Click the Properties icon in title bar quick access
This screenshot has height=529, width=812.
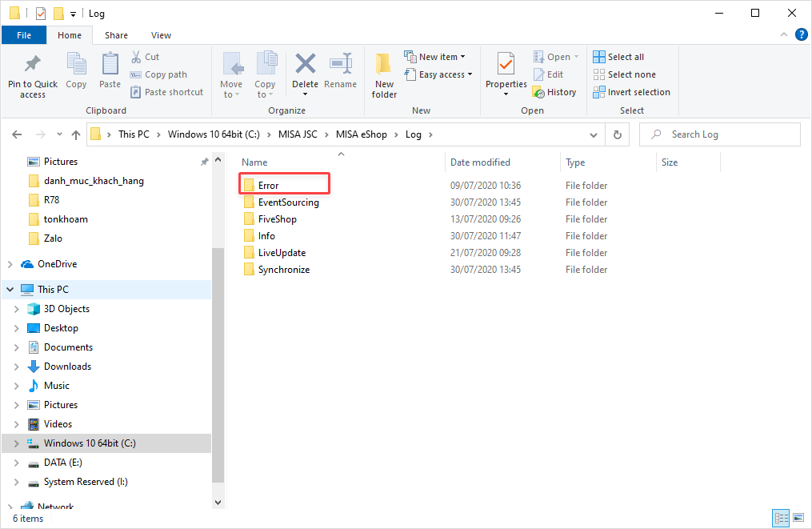pos(41,14)
